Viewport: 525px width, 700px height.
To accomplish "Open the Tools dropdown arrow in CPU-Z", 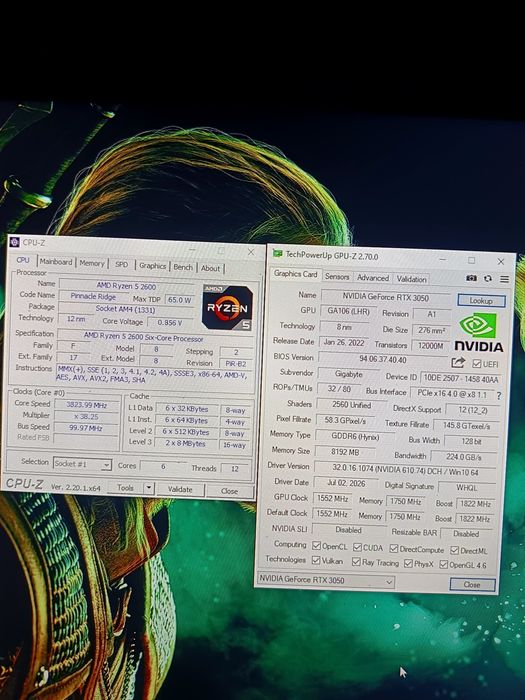I will point(149,488).
